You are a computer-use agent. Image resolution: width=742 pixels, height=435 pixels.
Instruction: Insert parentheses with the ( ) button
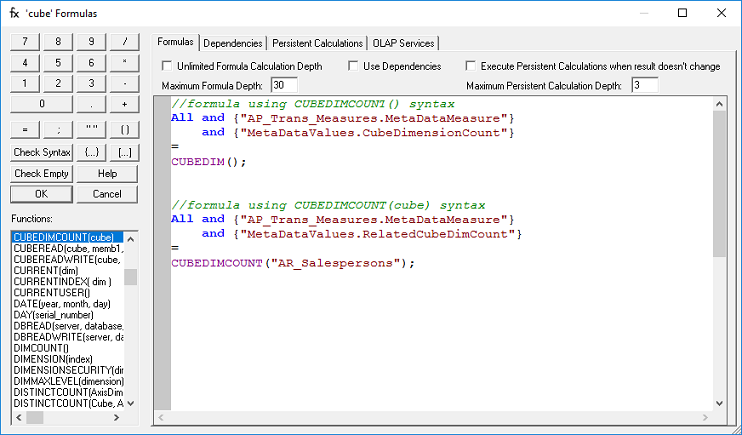pos(124,129)
